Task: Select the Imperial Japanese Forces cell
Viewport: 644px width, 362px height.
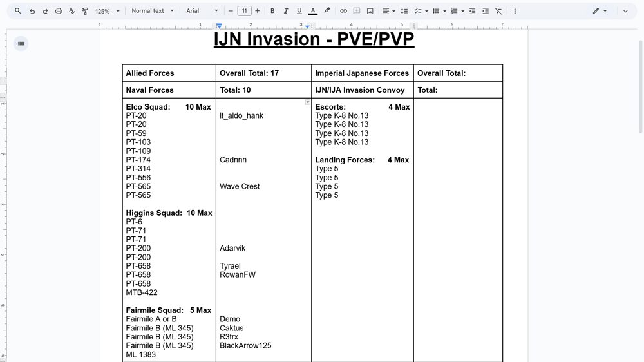Action: 362,73
